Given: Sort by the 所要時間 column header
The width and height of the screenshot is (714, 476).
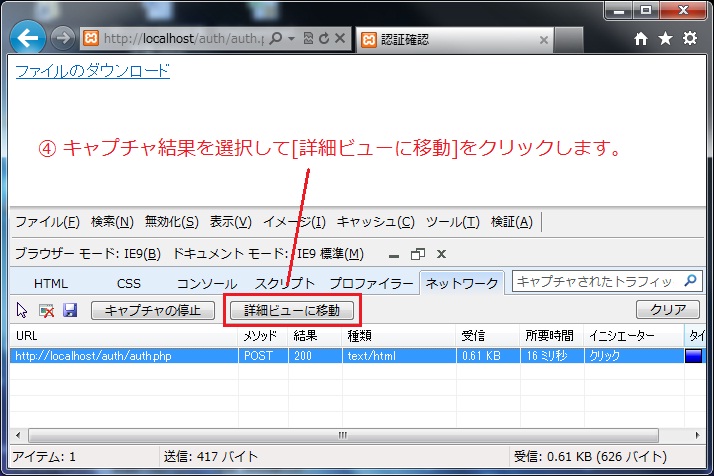Looking at the screenshot, I should pyautogui.click(x=552, y=336).
